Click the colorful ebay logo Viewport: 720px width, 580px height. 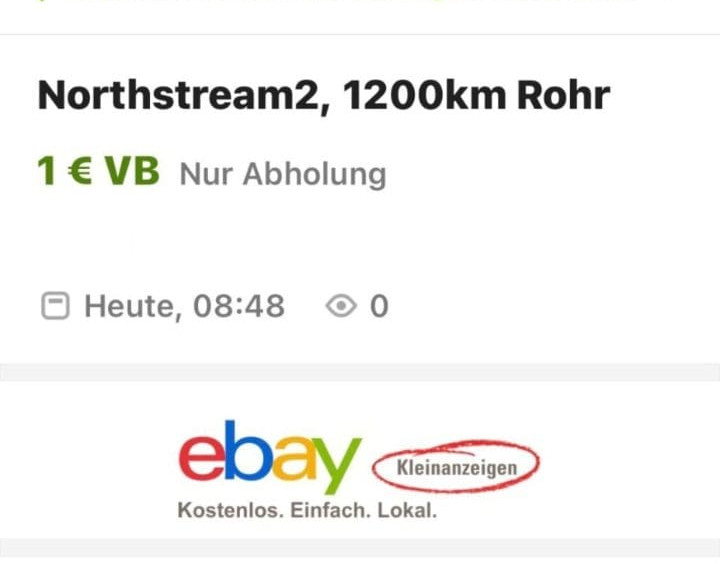click(270, 457)
